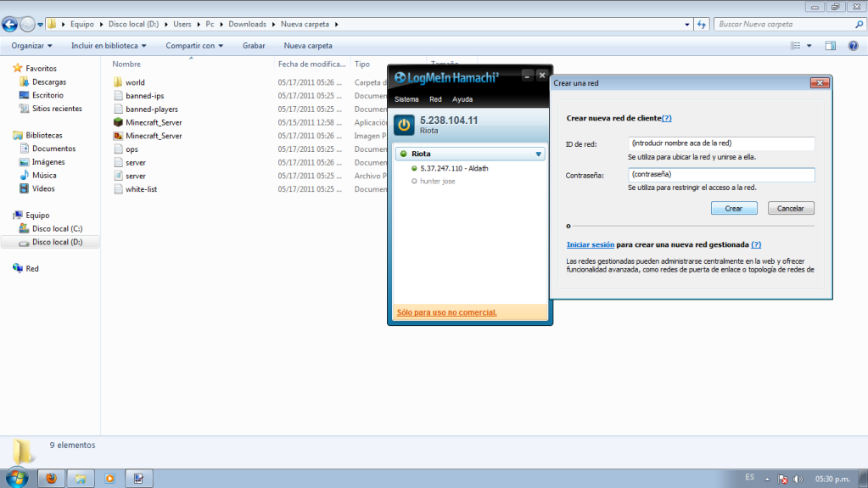Select Documentos in Bibliotecas
The height and width of the screenshot is (488, 868).
pyautogui.click(x=53, y=149)
